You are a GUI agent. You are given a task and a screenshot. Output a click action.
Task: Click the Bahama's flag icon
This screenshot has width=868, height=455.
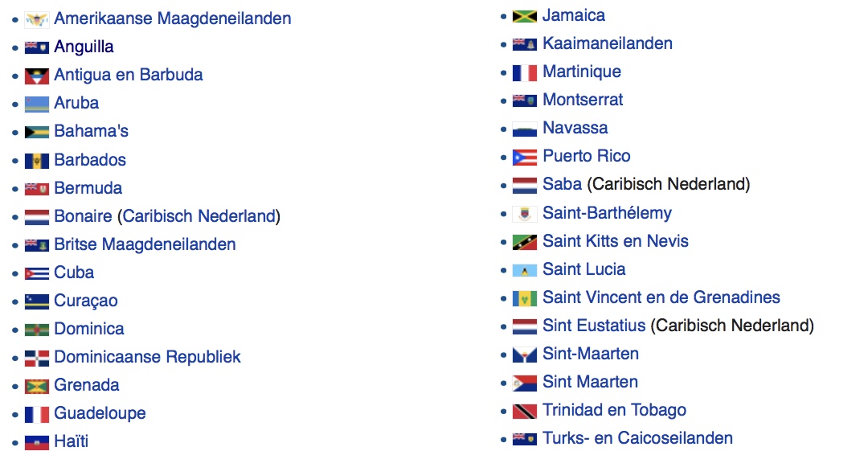tap(36, 133)
